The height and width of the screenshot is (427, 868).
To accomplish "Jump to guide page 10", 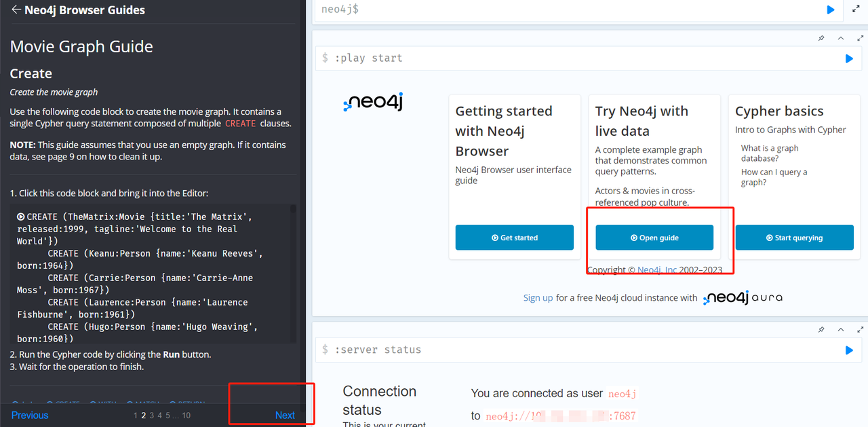I will click(x=186, y=415).
